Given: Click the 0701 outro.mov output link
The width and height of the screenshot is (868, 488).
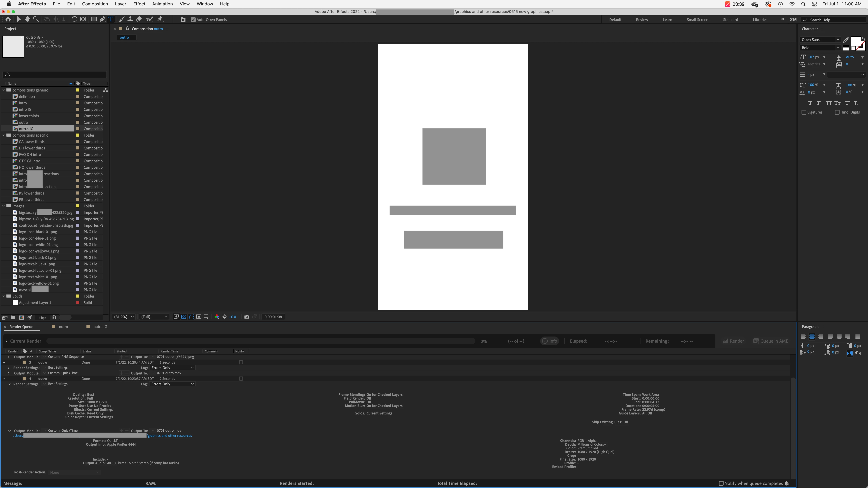Looking at the screenshot, I should pyautogui.click(x=169, y=430).
